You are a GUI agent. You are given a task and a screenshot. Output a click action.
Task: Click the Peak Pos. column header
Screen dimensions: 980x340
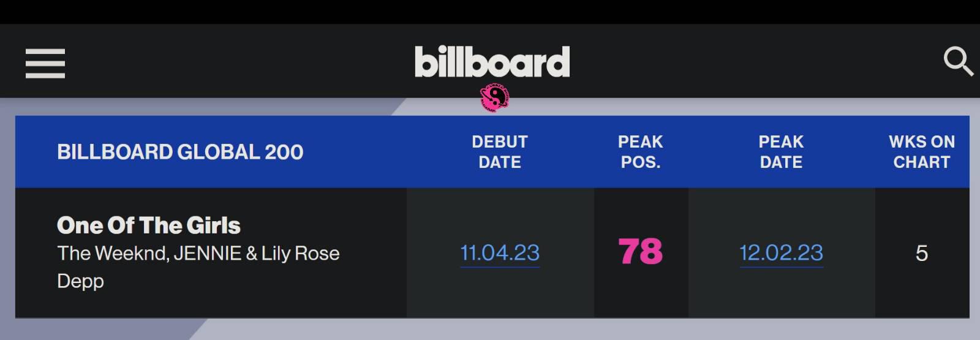coord(641,152)
